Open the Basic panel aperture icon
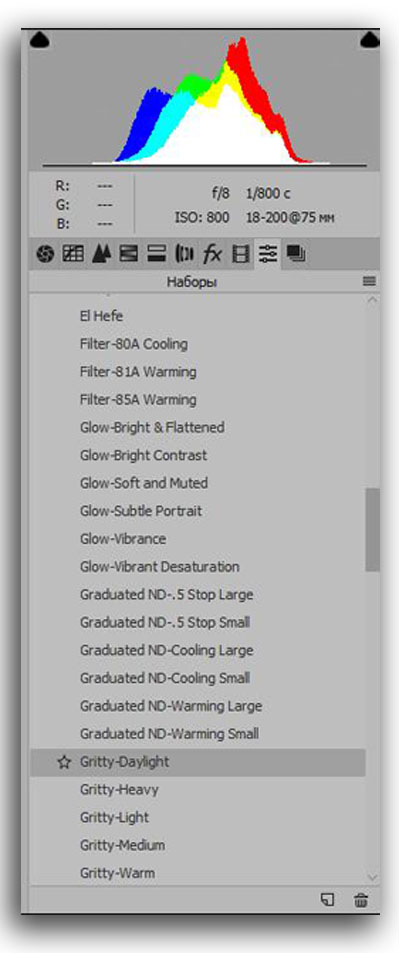Image resolution: width=399 pixels, height=953 pixels. click(45, 254)
